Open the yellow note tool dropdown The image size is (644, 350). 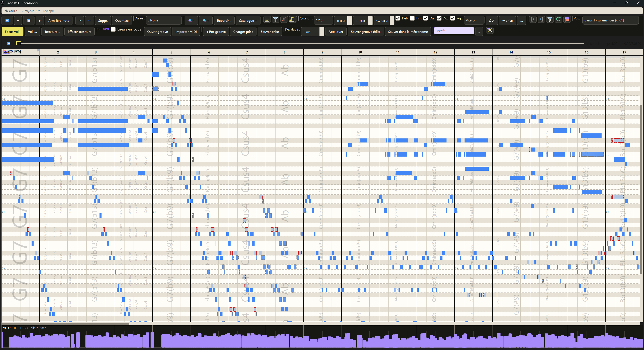click(x=293, y=19)
